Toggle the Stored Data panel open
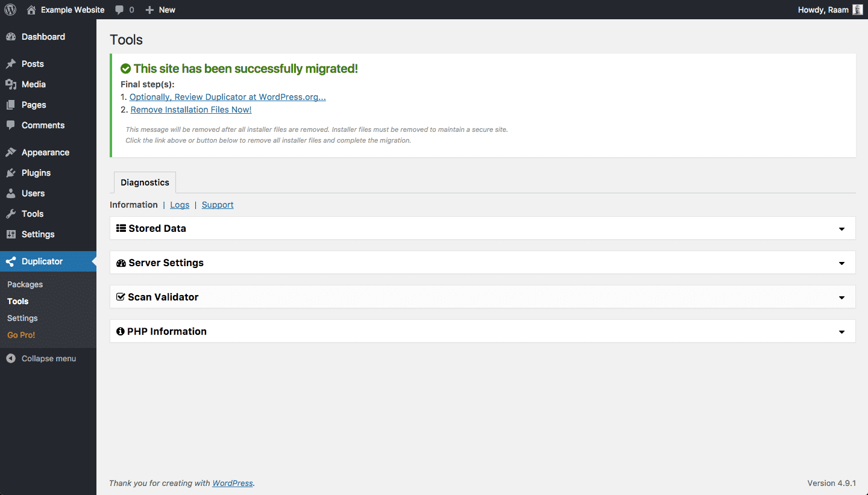Image resolution: width=868 pixels, height=495 pixels. 482,228
